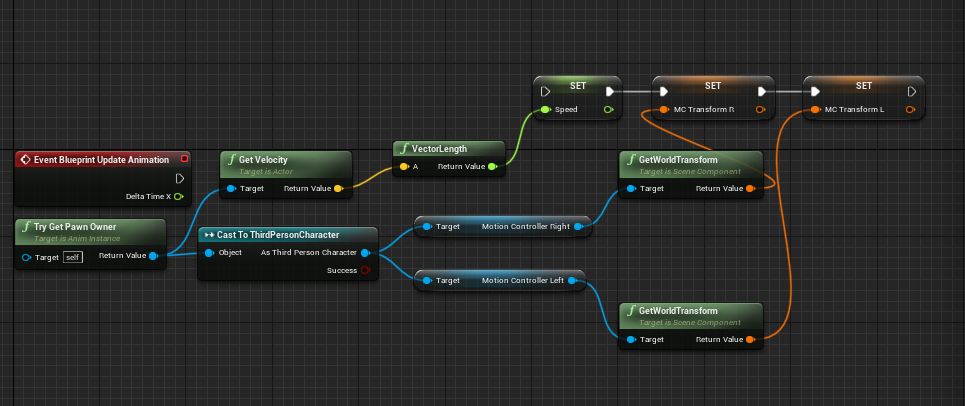Click the Return Value pin of the lower GetWorldTransform node
Screen dimensions: 965x406
pyautogui.click(x=750, y=340)
